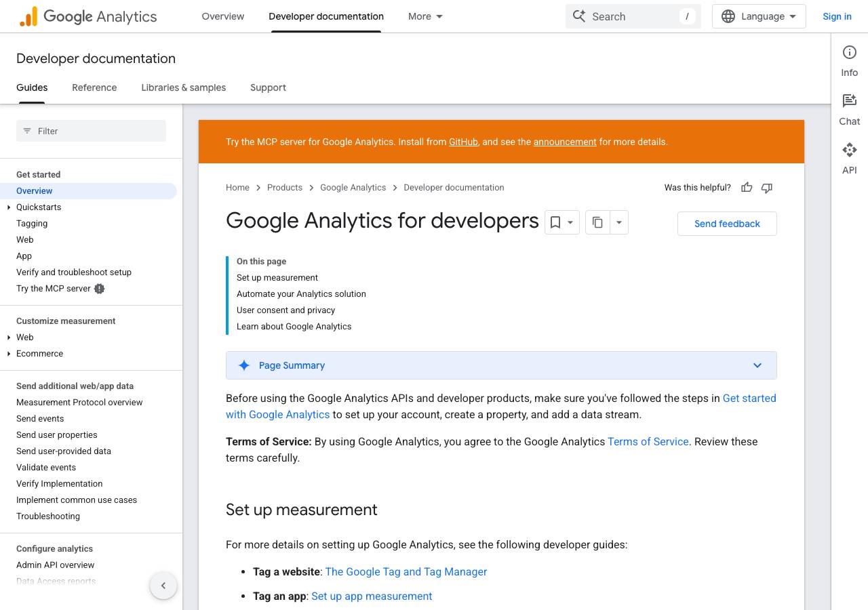This screenshot has width=868, height=610.
Task: Open the copy page options dropdown arrow
Action: pyautogui.click(x=619, y=222)
